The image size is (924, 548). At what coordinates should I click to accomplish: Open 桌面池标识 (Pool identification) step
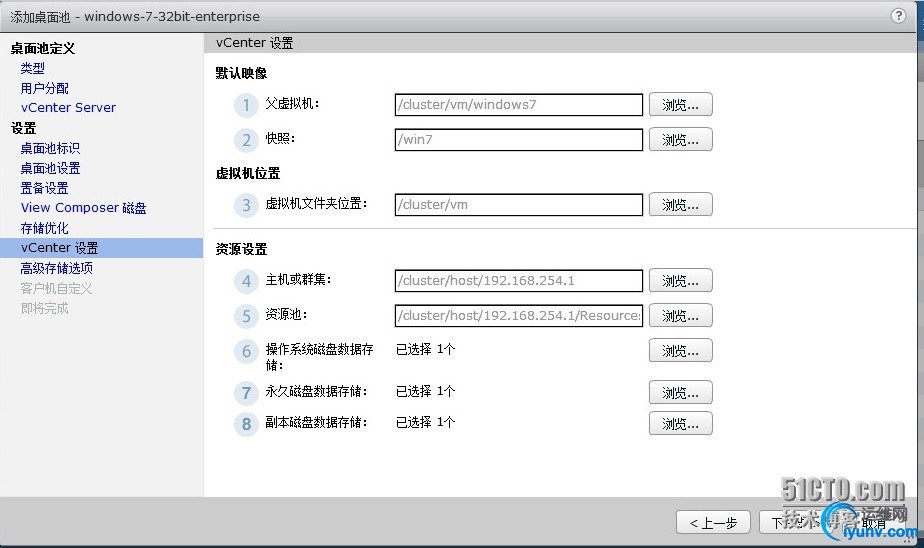50,148
